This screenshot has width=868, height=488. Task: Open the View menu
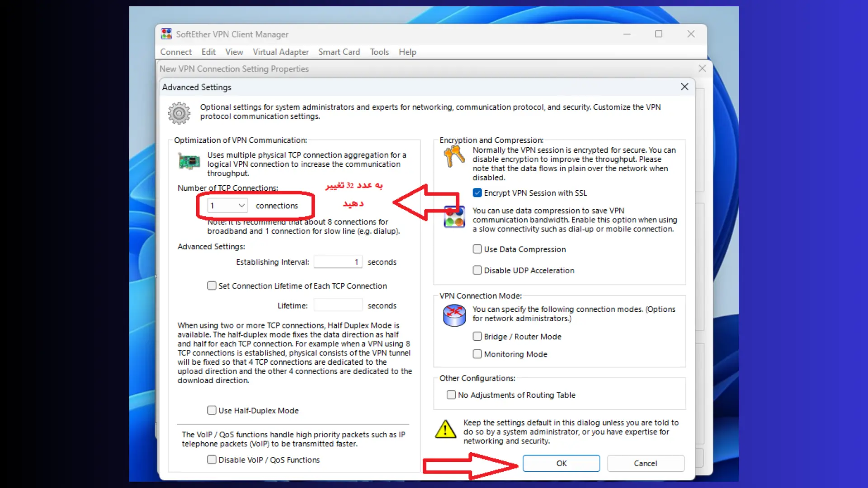click(x=234, y=52)
